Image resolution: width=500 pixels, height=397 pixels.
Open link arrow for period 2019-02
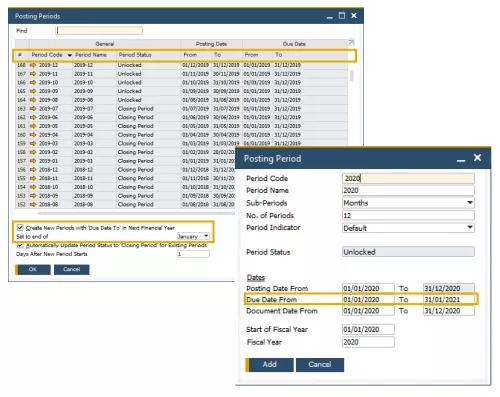pos(33,152)
